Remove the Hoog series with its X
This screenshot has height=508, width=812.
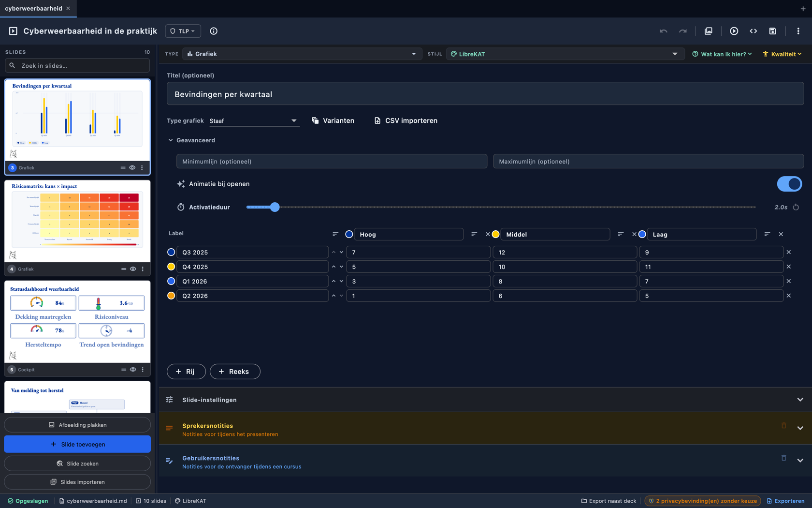[488, 234]
